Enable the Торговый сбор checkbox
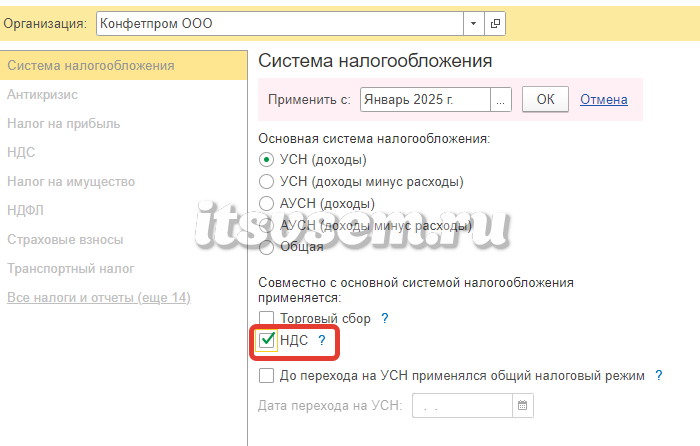The width and height of the screenshot is (700, 446). (267, 318)
